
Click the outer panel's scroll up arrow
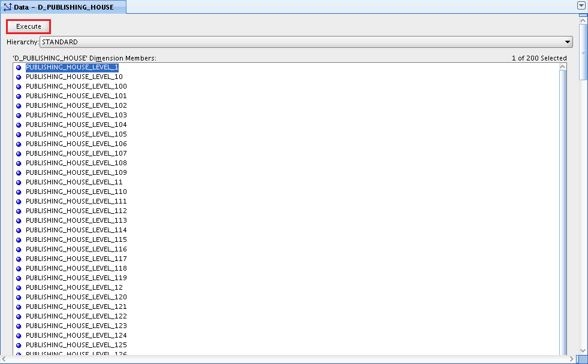(583, 20)
